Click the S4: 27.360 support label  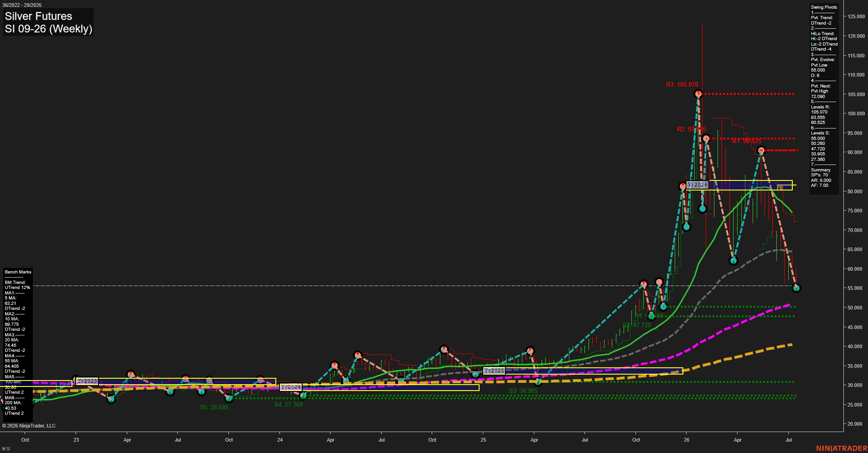click(288, 404)
